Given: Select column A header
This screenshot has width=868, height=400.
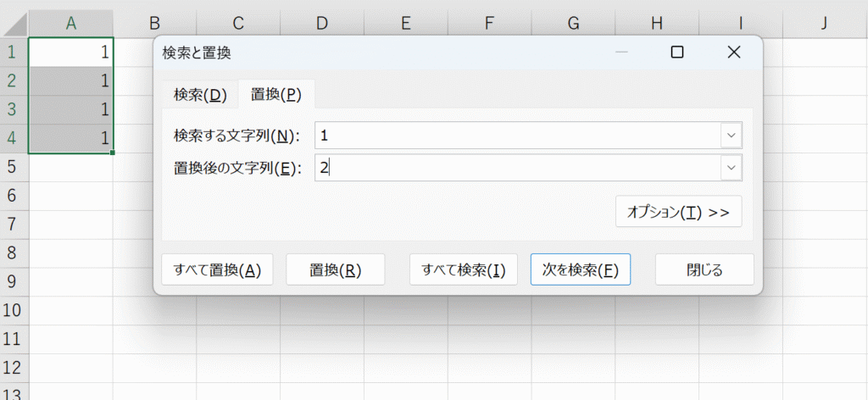Looking at the screenshot, I should [x=71, y=23].
